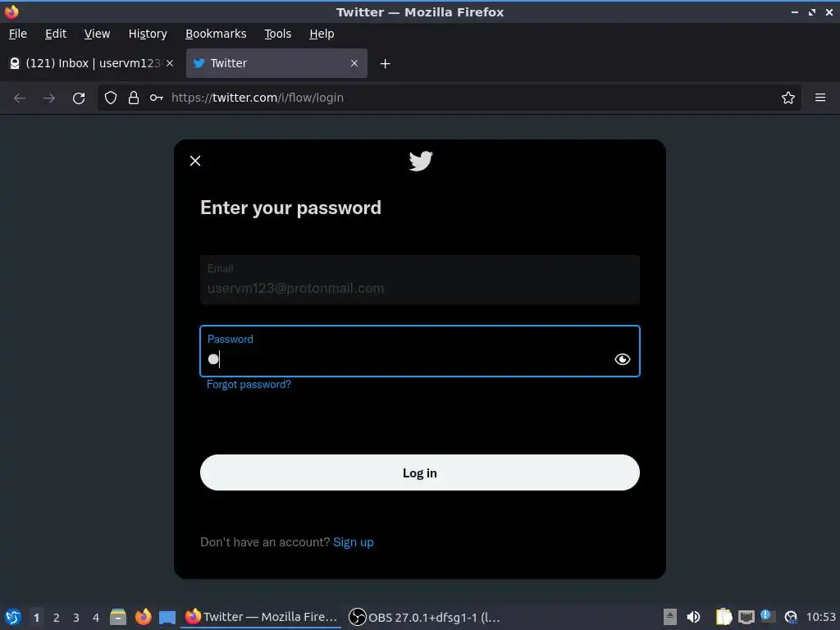Switch to workspace 4
Viewport: 840px width, 630px height.
96,618
